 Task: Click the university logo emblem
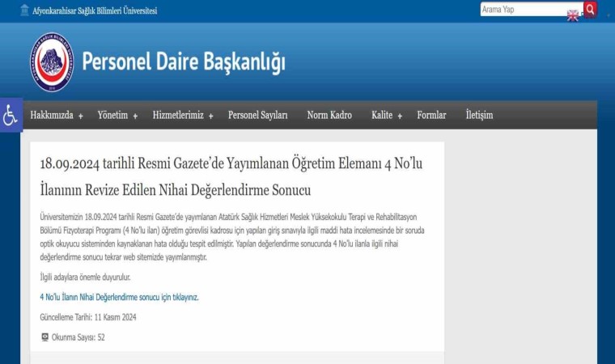pos(51,62)
